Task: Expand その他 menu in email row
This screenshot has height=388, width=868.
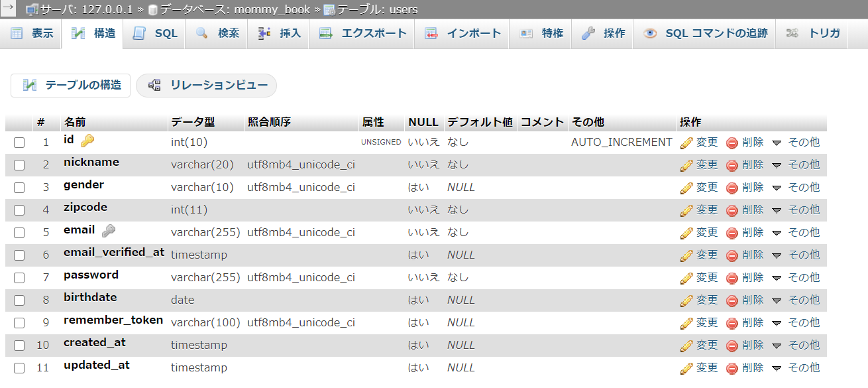Action: [796, 232]
